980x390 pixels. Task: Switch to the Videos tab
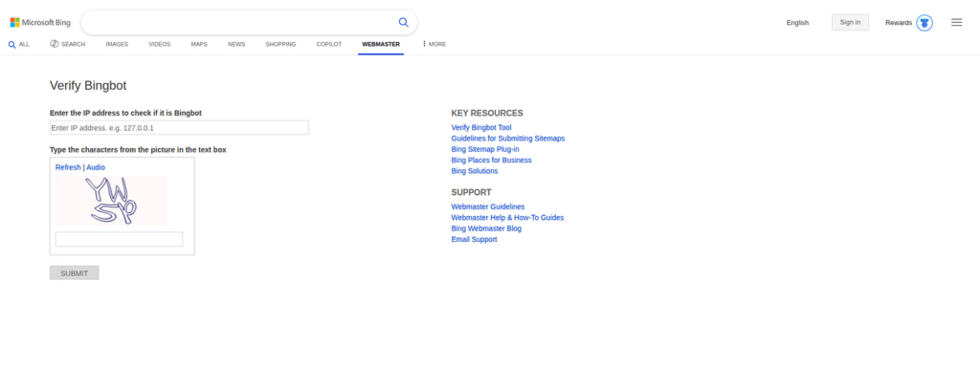(x=160, y=44)
